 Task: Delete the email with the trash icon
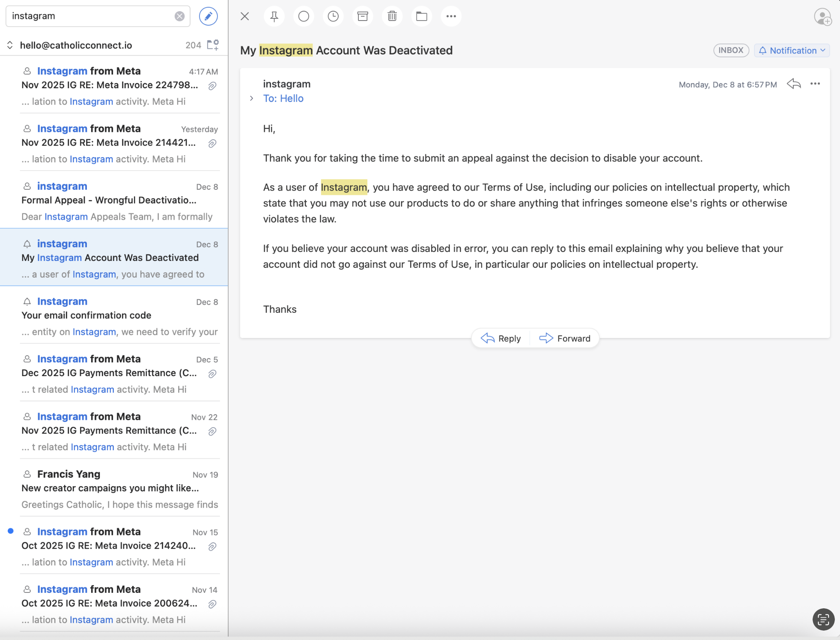tap(392, 16)
